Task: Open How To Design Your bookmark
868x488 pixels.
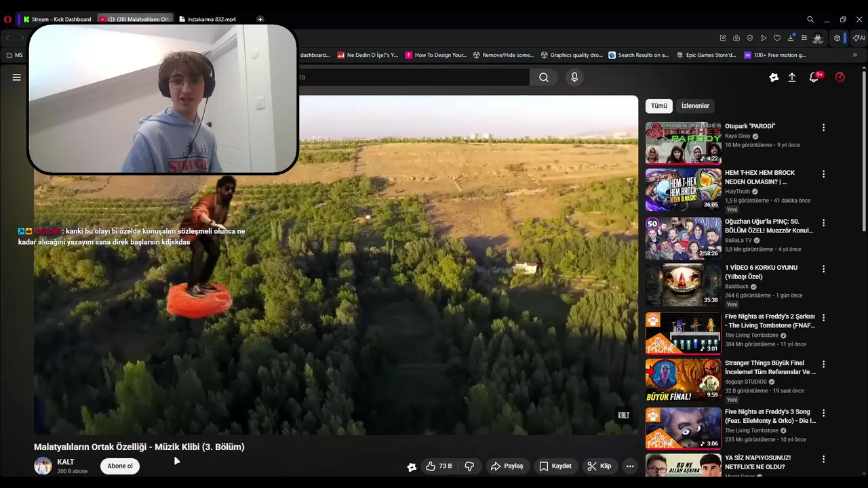Action: 436,55
